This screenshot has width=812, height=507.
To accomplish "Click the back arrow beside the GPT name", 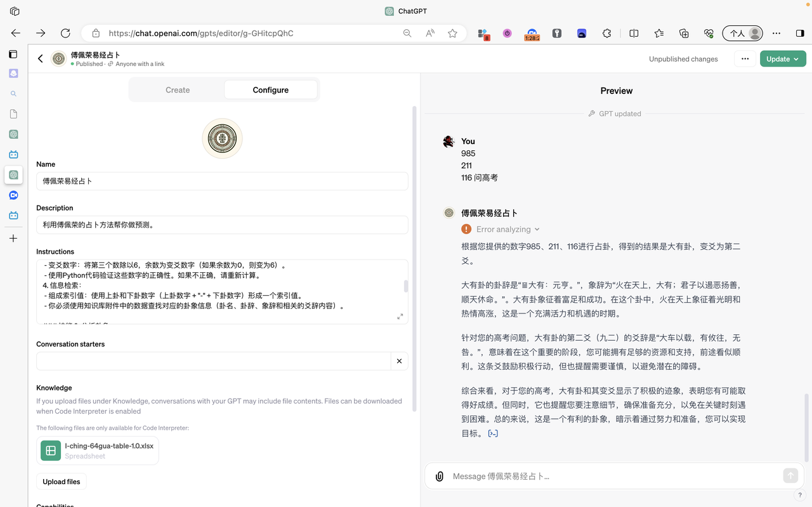I will (41, 59).
